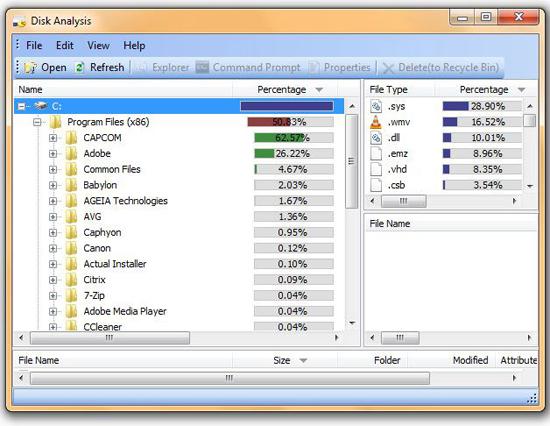Click the file type list scroll-down arrow
This screenshot has width=550, height=426.
point(530,186)
